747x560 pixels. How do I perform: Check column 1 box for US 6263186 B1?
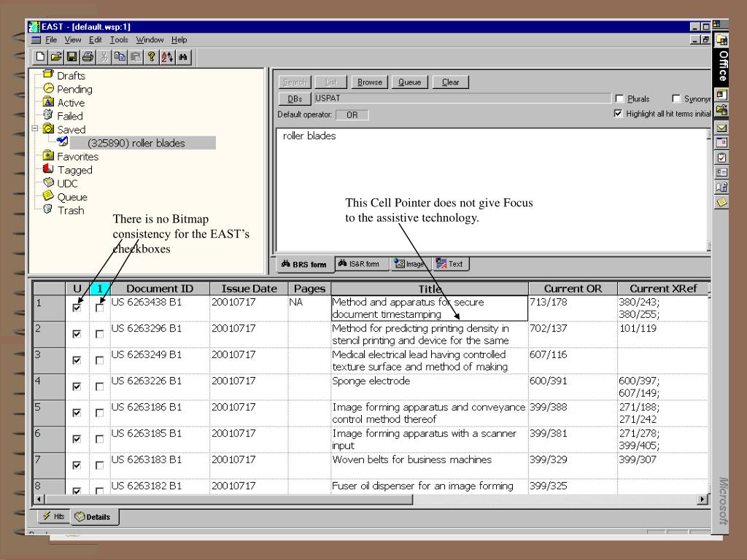point(99,413)
